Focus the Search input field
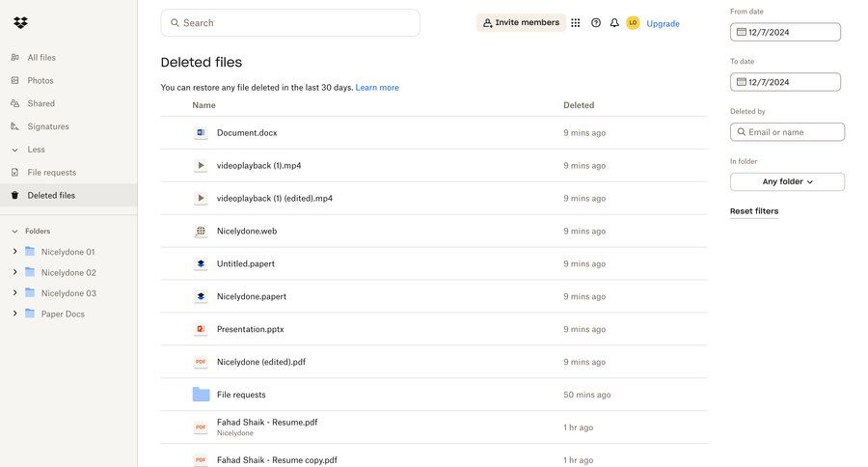The height and width of the screenshot is (467, 868). click(x=290, y=23)
